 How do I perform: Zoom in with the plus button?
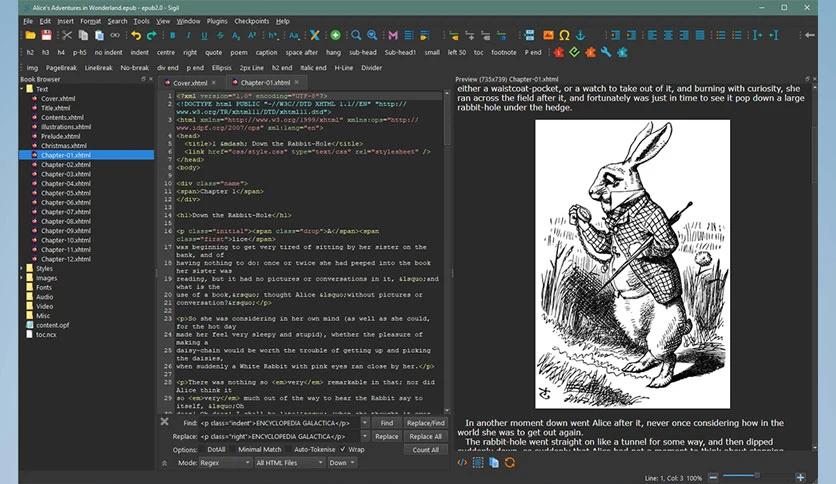pos(800,477)
